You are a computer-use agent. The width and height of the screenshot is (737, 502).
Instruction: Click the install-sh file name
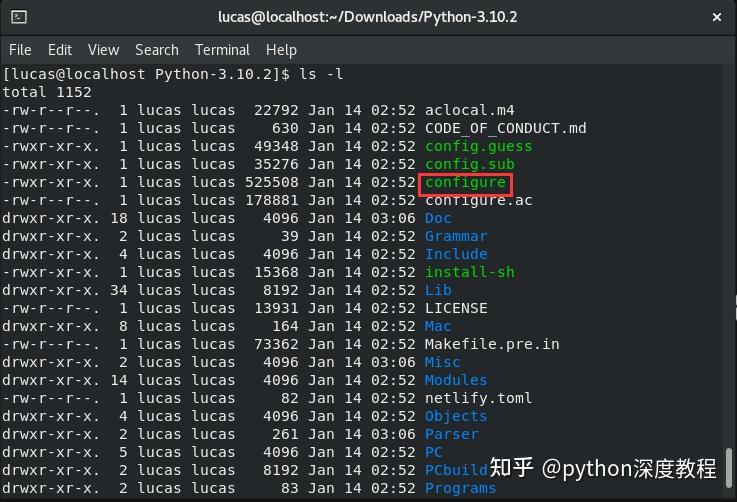[470, 272]
